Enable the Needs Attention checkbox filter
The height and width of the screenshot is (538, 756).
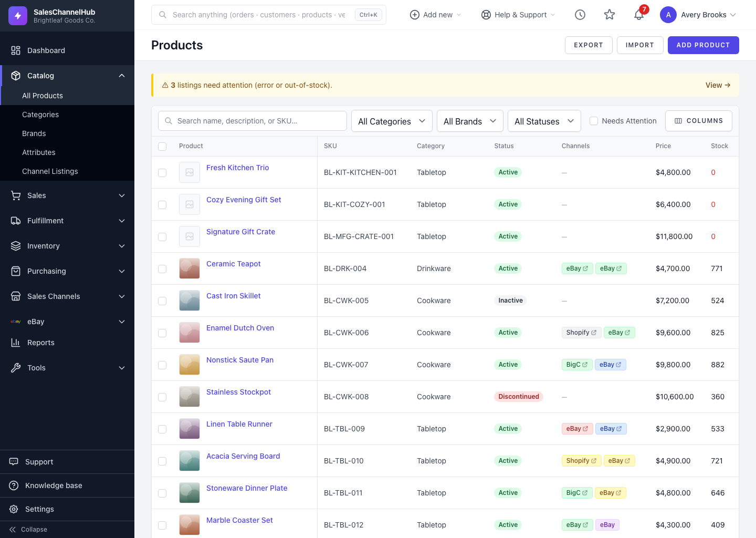594,121
